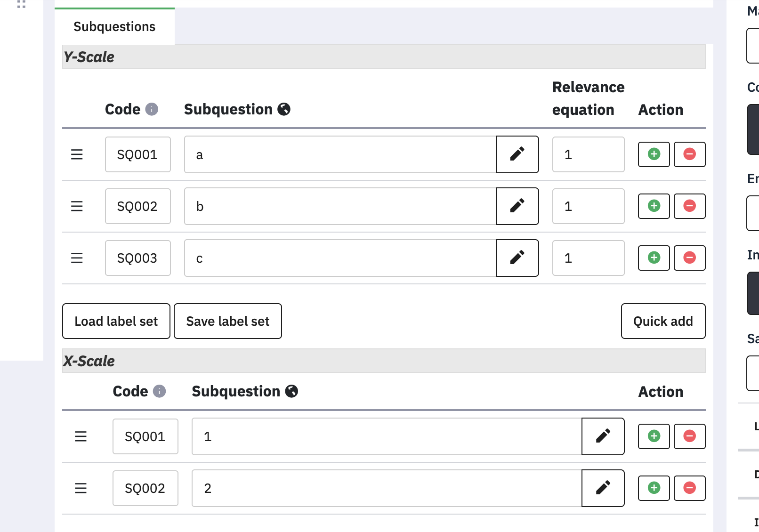Click the info icon beside Y-Scale Code header

coord(152,109)
